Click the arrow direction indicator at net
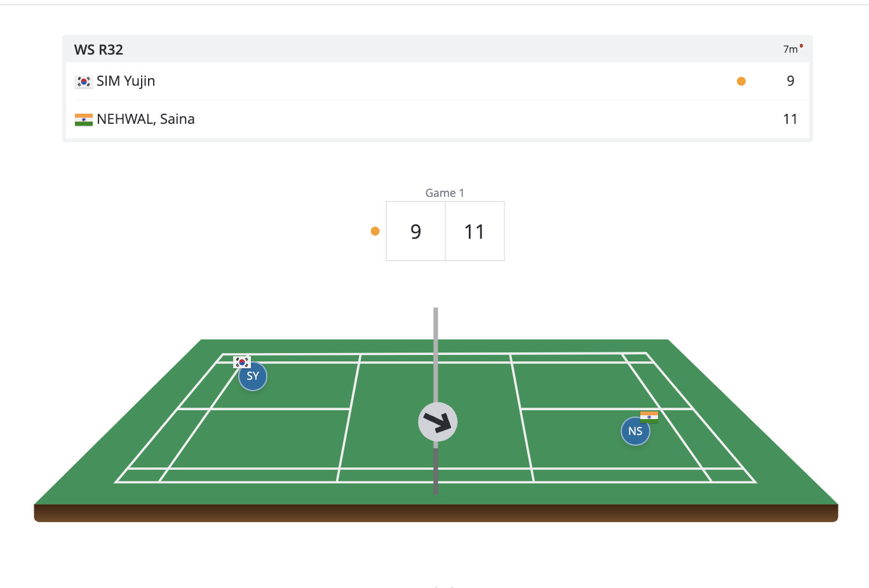 point(438,422)
